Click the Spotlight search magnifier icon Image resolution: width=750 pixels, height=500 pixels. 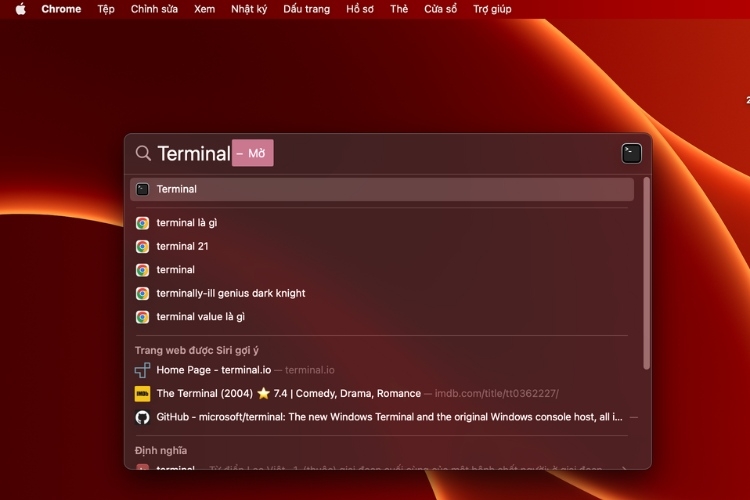[x=143, y=154]
